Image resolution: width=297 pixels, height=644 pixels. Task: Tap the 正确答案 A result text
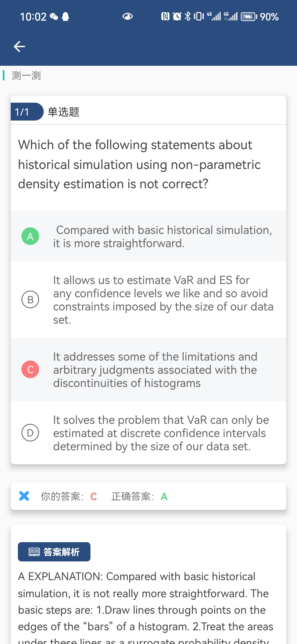pyautogui.click(x=139, y=496)
